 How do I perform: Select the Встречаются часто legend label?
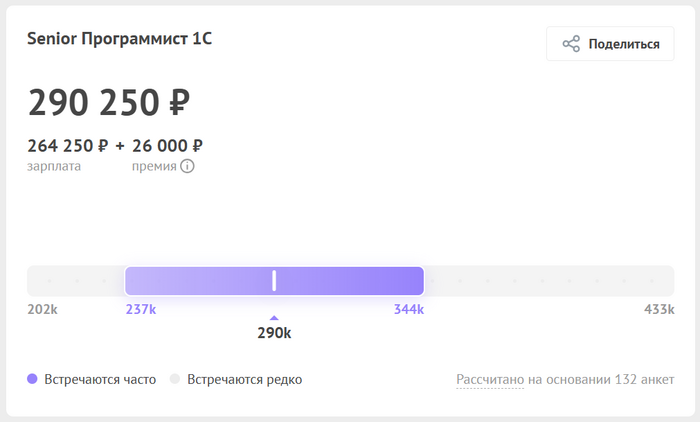click(99, 380)
